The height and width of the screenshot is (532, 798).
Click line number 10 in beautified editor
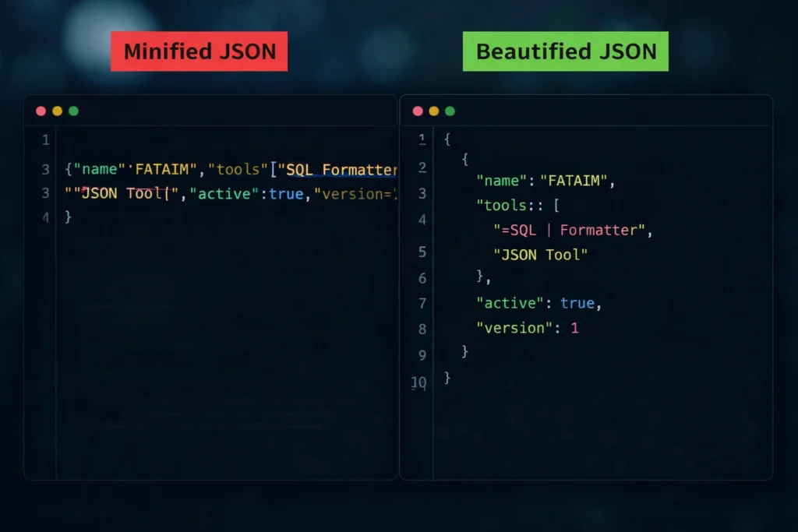tap(419, 382)
